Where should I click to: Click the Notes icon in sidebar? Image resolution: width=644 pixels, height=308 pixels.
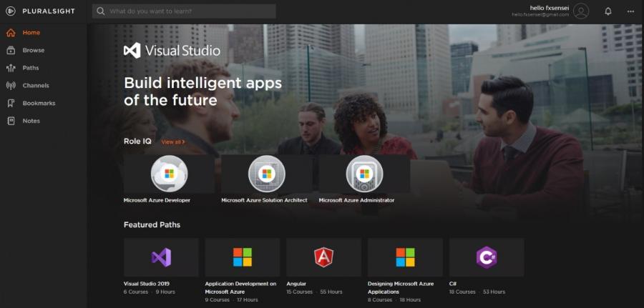11,121
